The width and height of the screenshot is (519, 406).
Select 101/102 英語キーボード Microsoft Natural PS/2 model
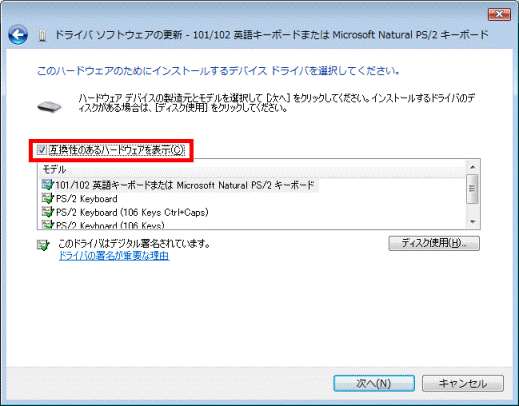click(x=185, y=185)
